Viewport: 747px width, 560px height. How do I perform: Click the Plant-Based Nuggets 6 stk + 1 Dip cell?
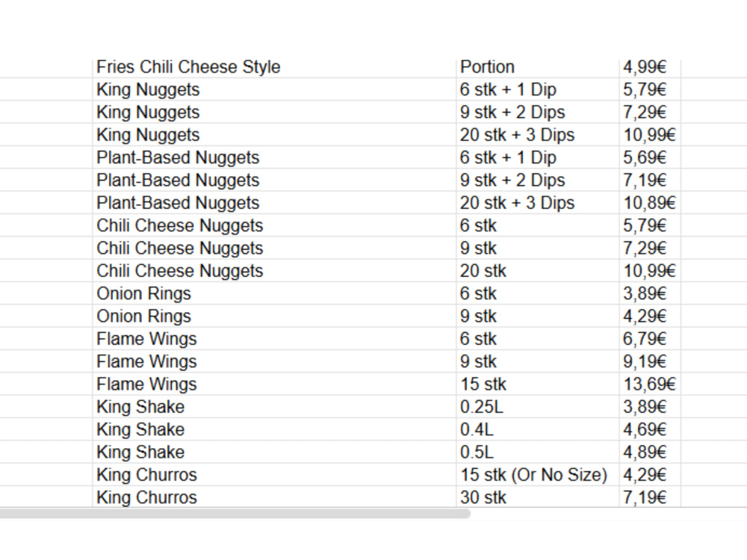pos(537,158)
